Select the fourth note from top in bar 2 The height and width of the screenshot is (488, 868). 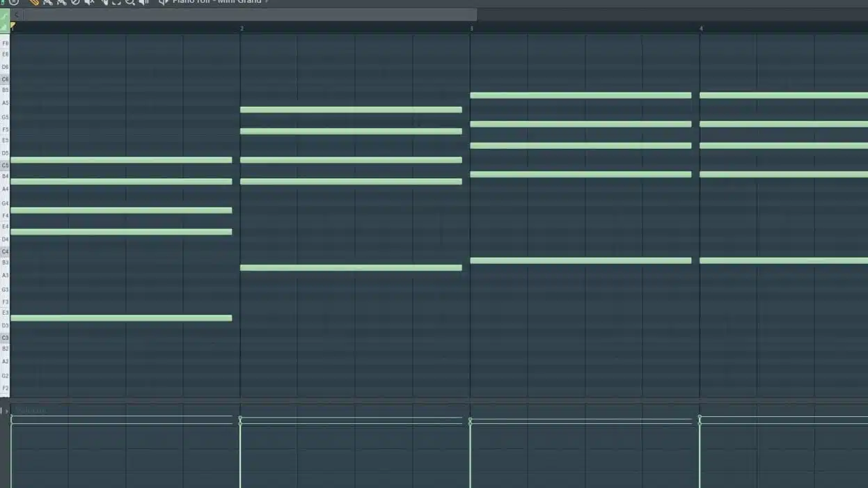click(x=351, y=182)
